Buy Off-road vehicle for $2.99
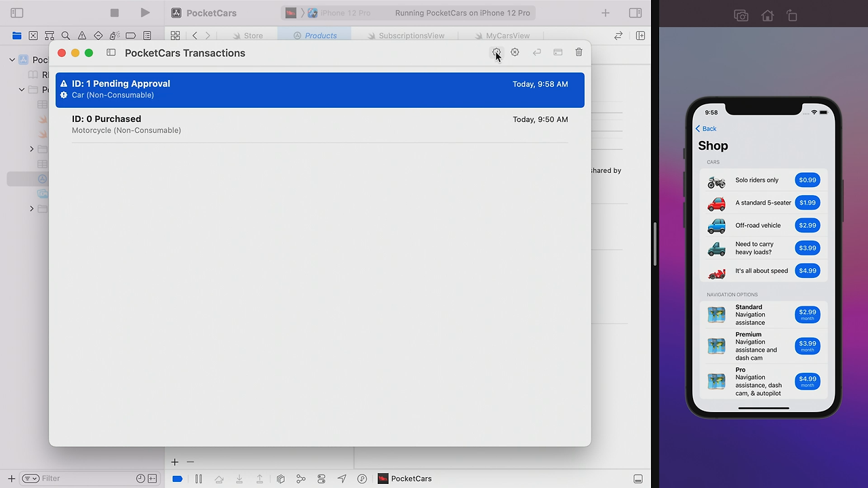 coord(808,225)
